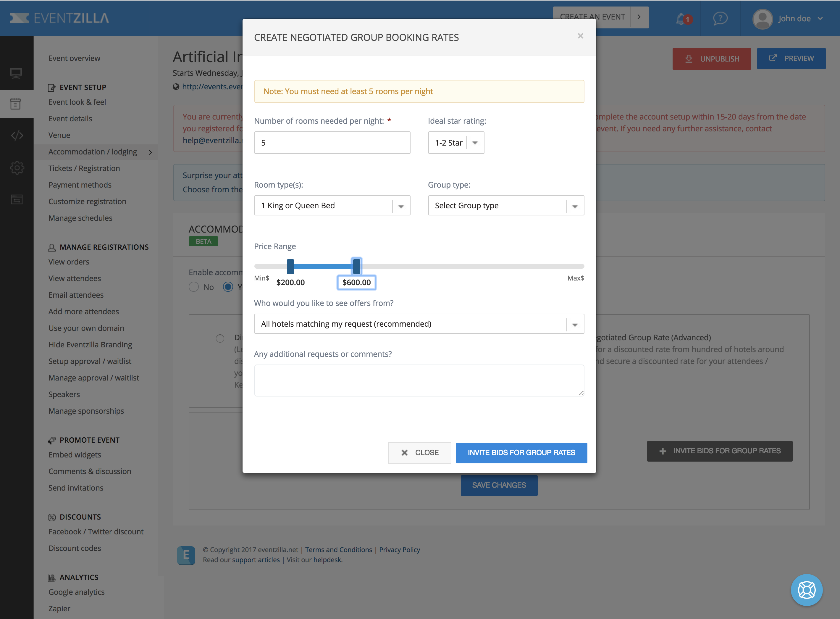The width and height of the screenshot is (840, 619).
Task: Open Tickets / Registration menu item
Action: point(84,168)
